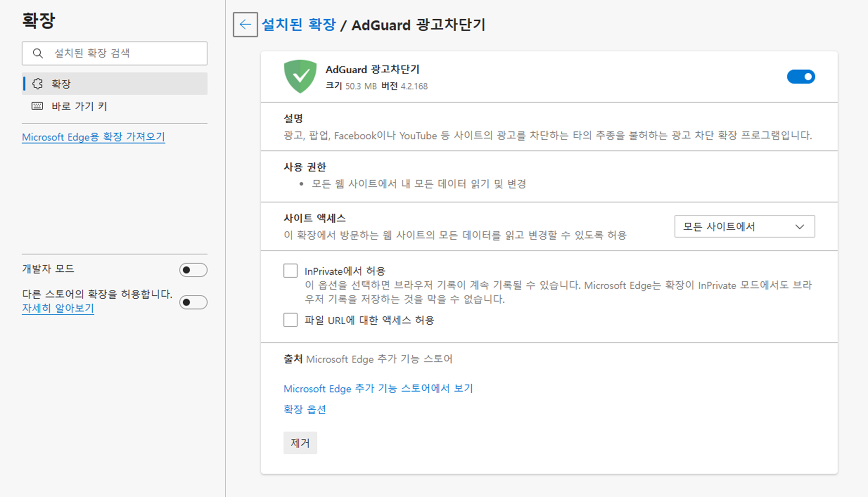Click the back arrow button
Image resolution: width=868 pixels, height=497 pixels.
(245, 24)
